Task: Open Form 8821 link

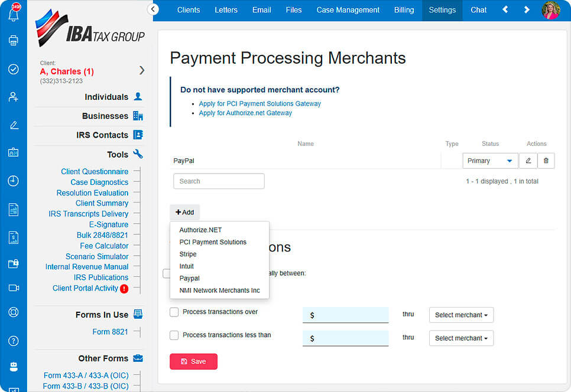Action: [110, 332]
